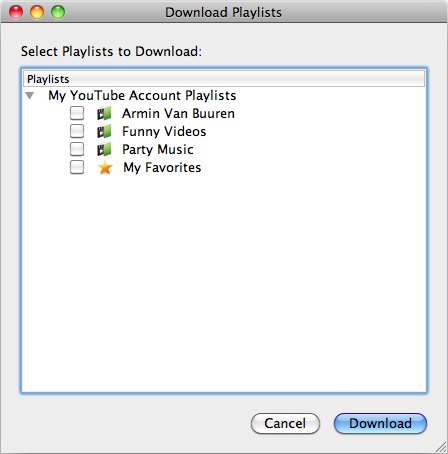This screenshot has height=454, width=448.
Task: Check the Armin Van Buuren playlist checkbox
Action: (x=77, y=113)
